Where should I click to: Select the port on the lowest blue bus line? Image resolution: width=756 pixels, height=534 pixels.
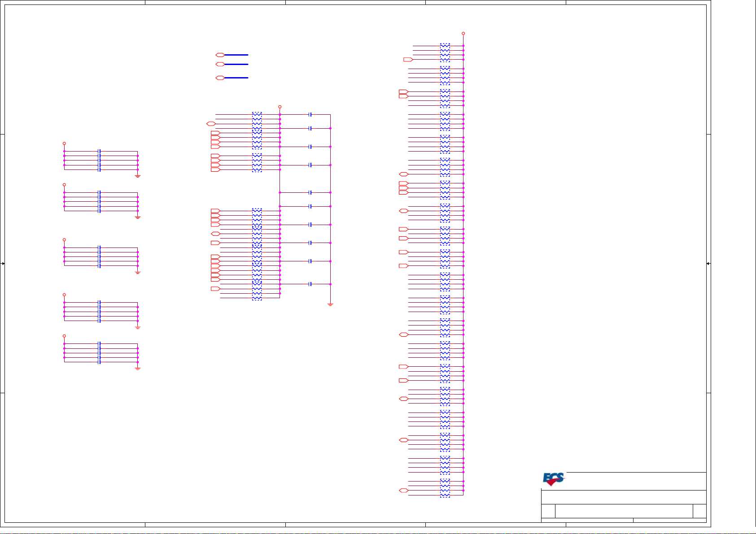(220, 78)
